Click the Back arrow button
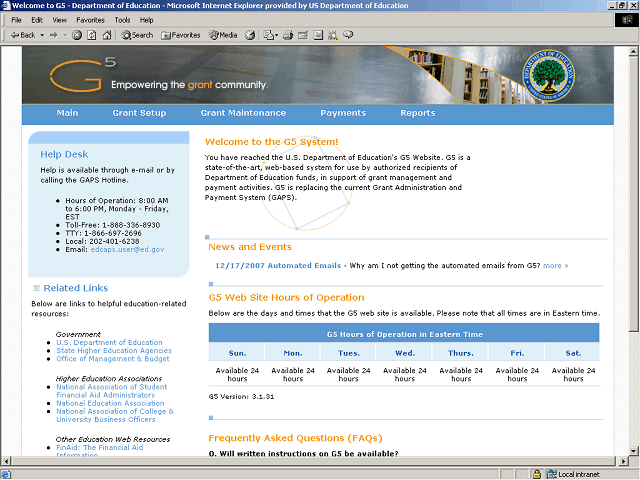Viewport: 640px width, 480px height. pos(23,36)
